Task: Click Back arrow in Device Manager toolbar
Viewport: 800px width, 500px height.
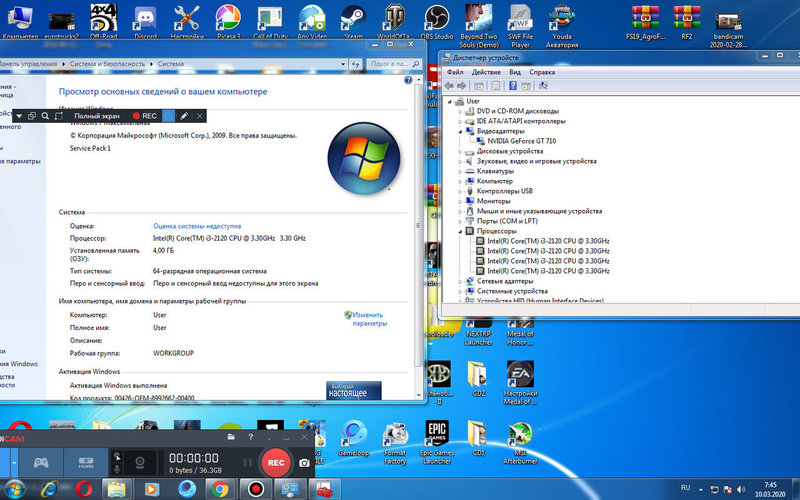Action: click(449, 86)
